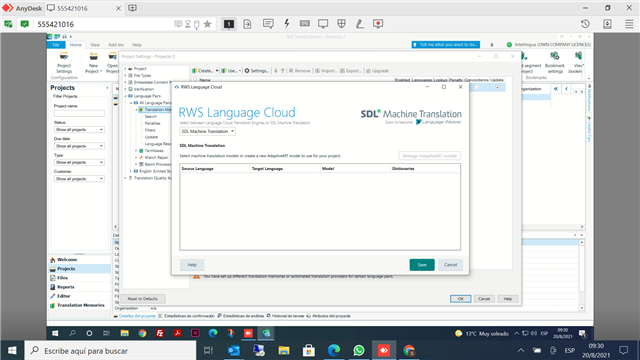Viewport: 640px width, 360px height.
Task: Open the AnyDesk hamburger main menu
Action: tap(629, 24)
